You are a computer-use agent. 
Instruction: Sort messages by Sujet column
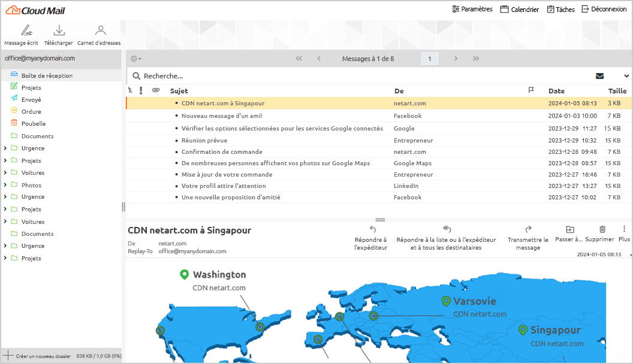pos(179,90)
